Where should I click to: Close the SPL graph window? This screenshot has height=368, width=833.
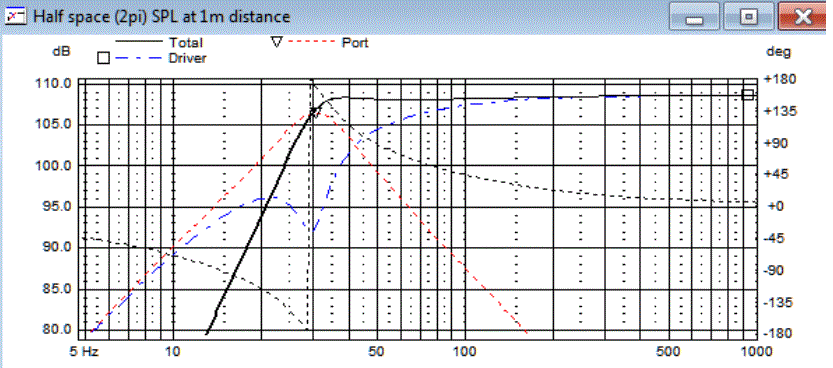[804, 17]
